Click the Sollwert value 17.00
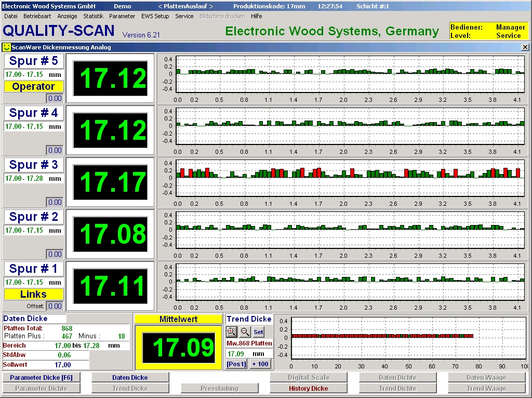 click(x=63, y=365)
